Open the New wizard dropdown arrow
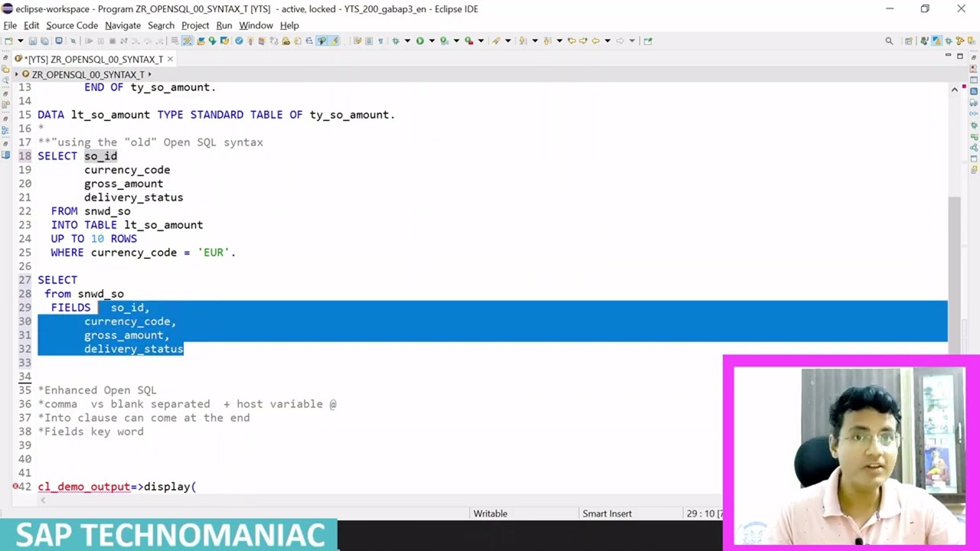The width and height of the screenshot is (980, 551). (x=21, y=41)
